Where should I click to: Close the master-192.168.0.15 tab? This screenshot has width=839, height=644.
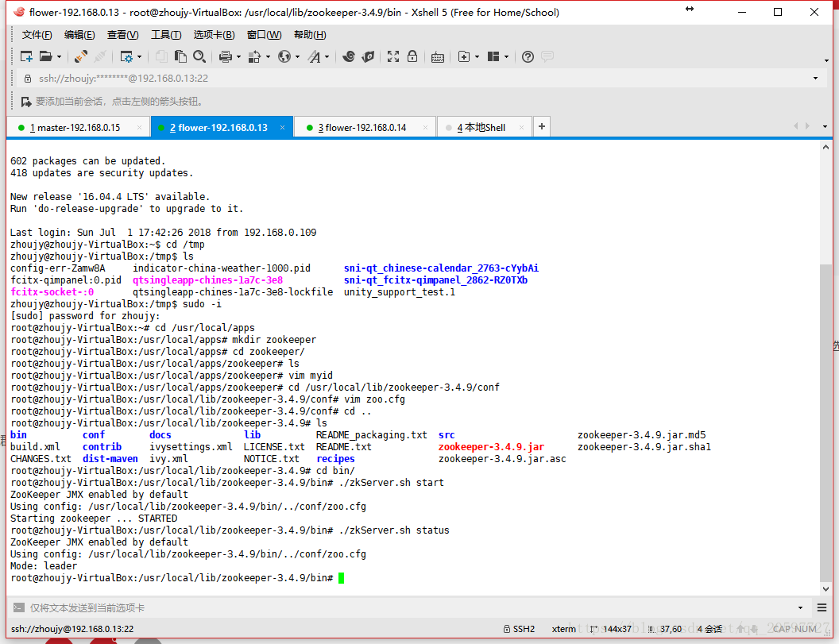pos(140,127)
